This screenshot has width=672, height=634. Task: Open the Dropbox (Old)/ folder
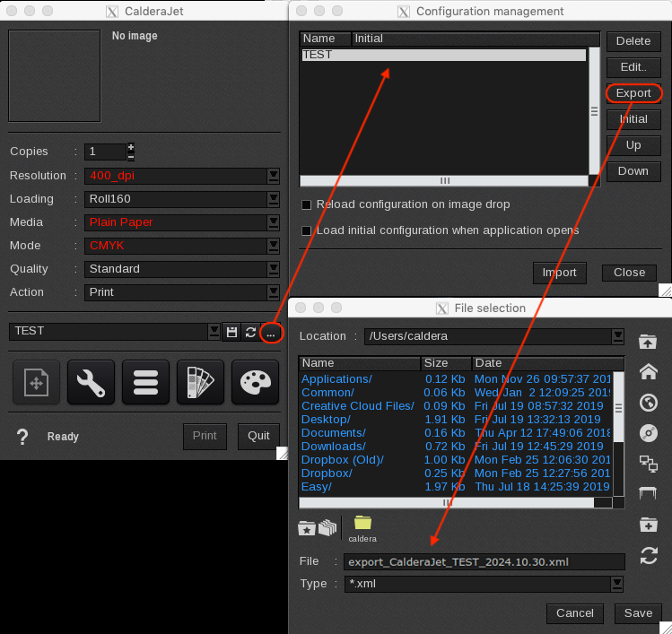coord(343,460)
